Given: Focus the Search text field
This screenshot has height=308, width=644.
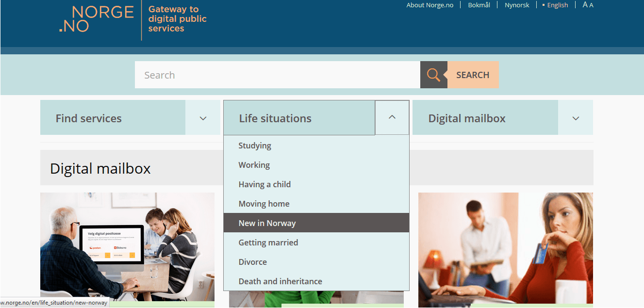Looking at the screenshot, I should [x=277, y=75].
